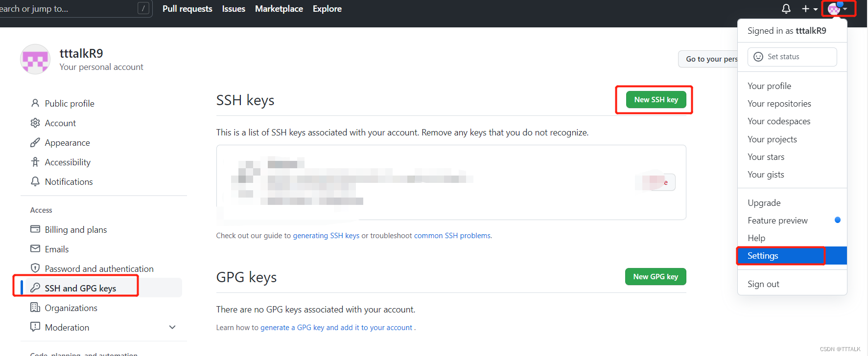Choose Settings in user menu
868x356 pixels.
[x=792, y=256]
